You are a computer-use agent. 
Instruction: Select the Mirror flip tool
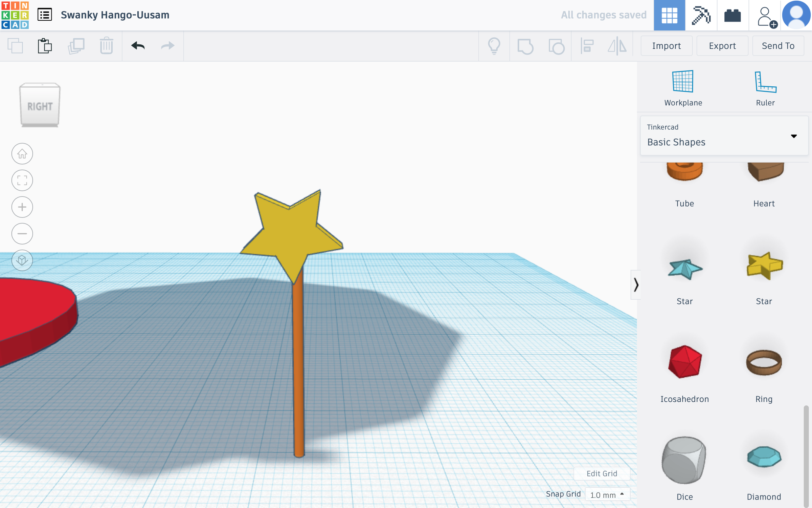617,46
